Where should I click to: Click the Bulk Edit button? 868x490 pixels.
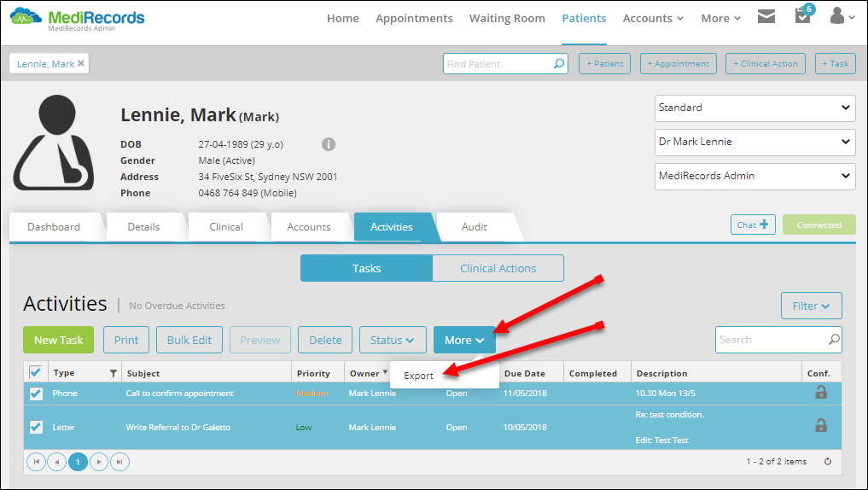click(189, 340)
